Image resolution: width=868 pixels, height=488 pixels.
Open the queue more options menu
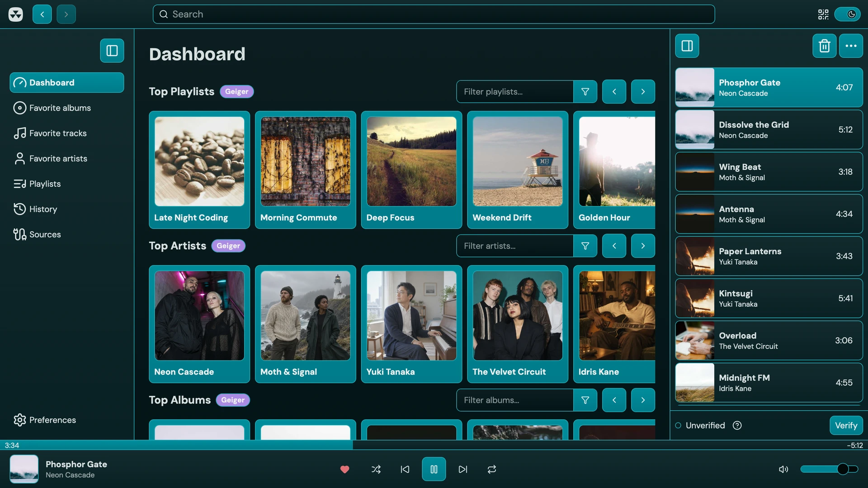[851, 46]
